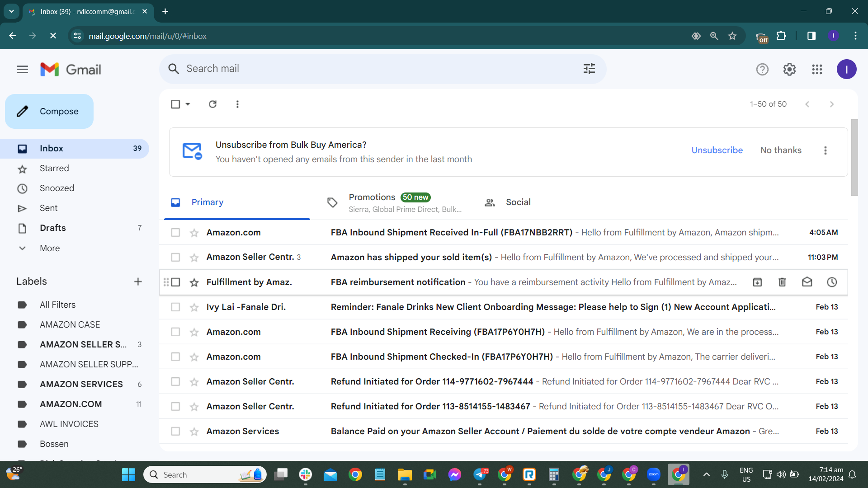Open Google Account avatar
The width and height of the screenshot is (868, 488).
tap(846, 69)
